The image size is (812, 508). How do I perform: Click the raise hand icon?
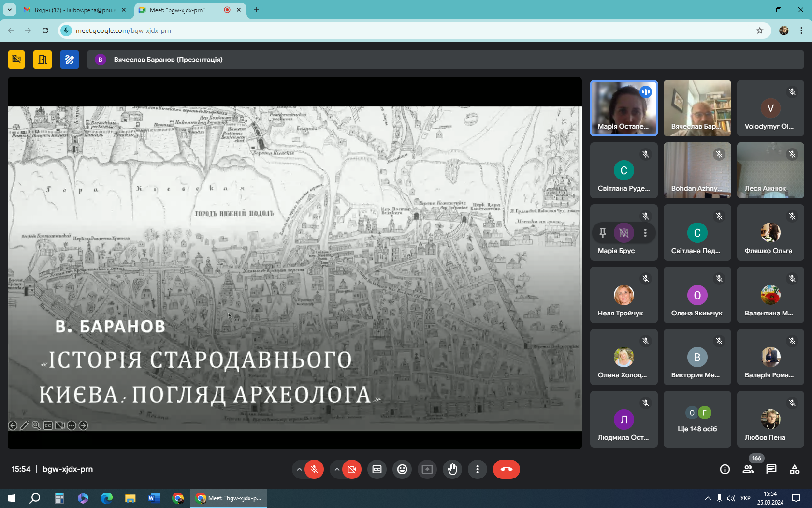pyautogui.click(x=452, y=469)
